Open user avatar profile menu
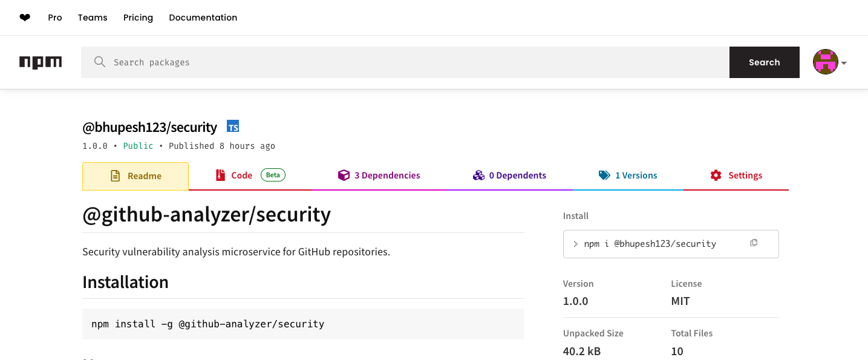 (x=826, y=62)
